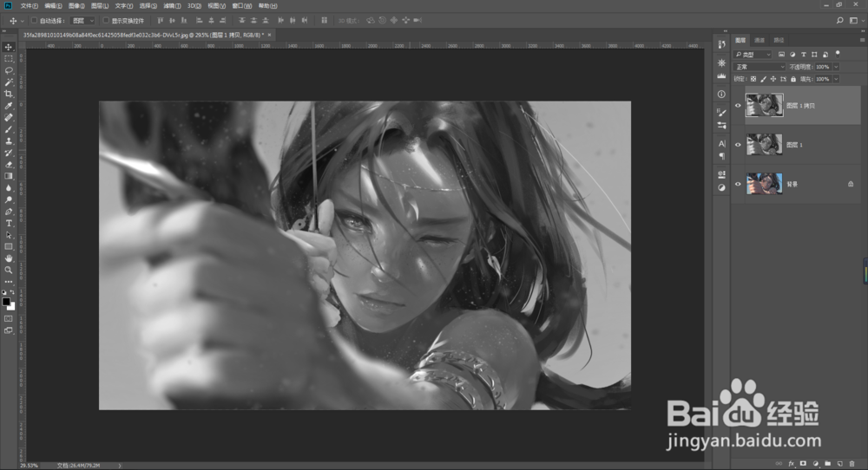Open the Character panel icon
This screenshot has width=868, height=470.
721,143
